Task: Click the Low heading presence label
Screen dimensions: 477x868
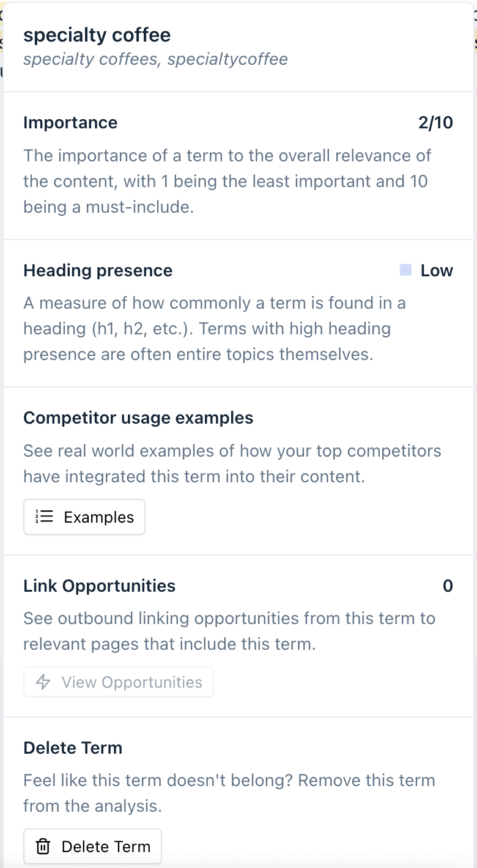Action: pyautogui.click(x=437, y=270)
